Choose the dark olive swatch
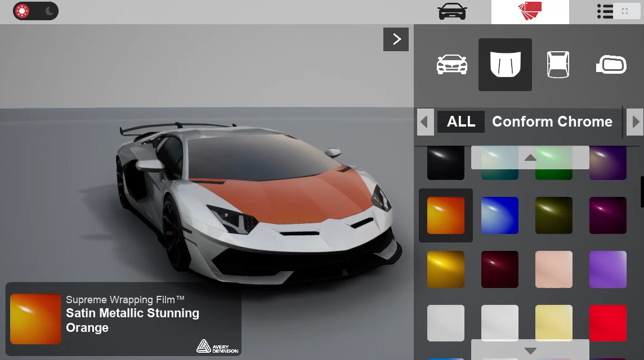Screen dimensions: 644x360 (x=553, y=215)
